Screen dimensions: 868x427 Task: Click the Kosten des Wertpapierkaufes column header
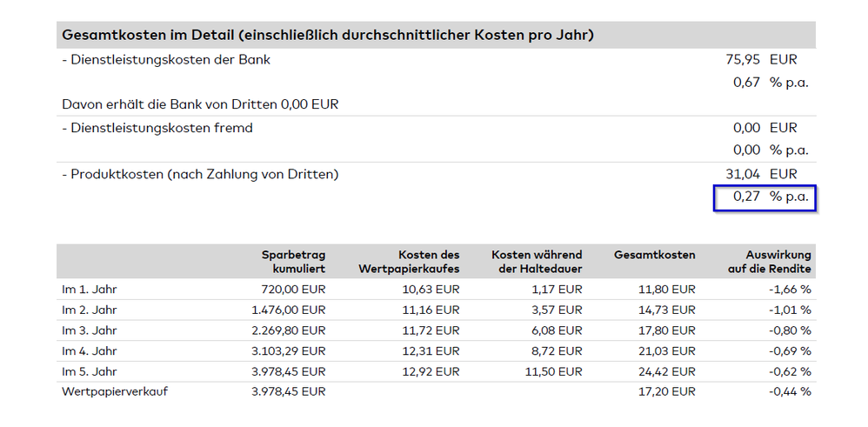pyautogui.click(x=409, y=262)
